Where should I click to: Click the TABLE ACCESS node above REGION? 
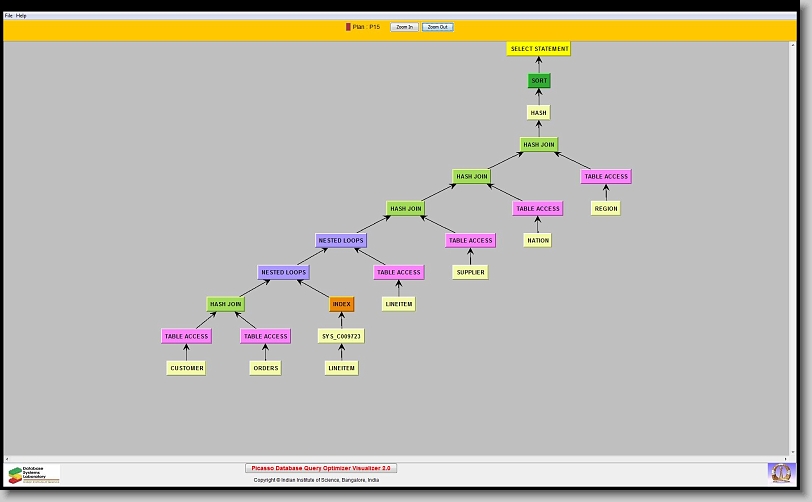coord(606,177)
